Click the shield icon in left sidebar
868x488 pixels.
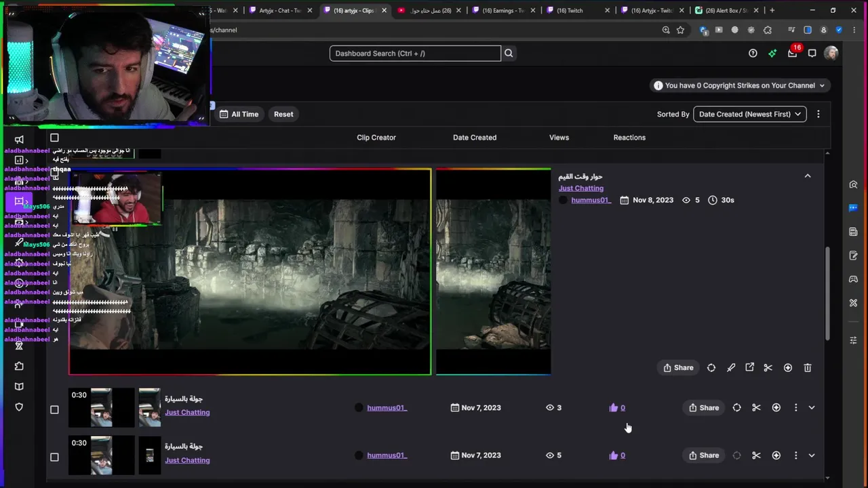pyautogui.click(x=19, y=407)
